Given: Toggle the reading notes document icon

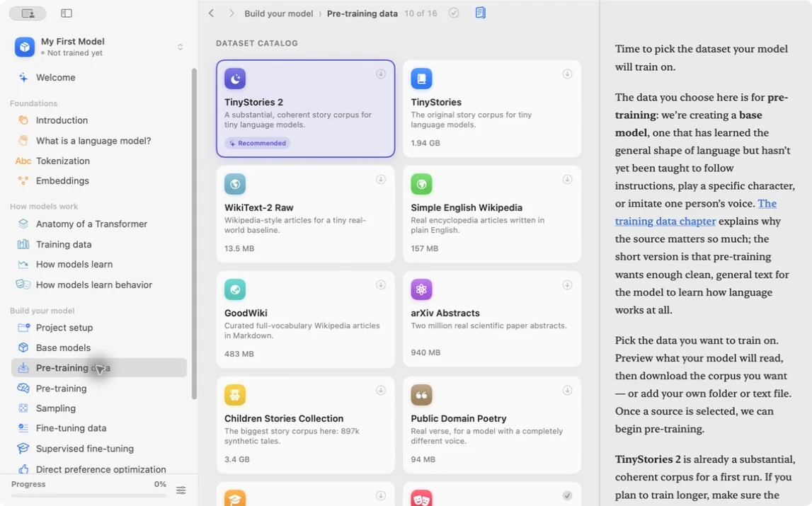Looking at the screenshot, I should coord(481,13).
